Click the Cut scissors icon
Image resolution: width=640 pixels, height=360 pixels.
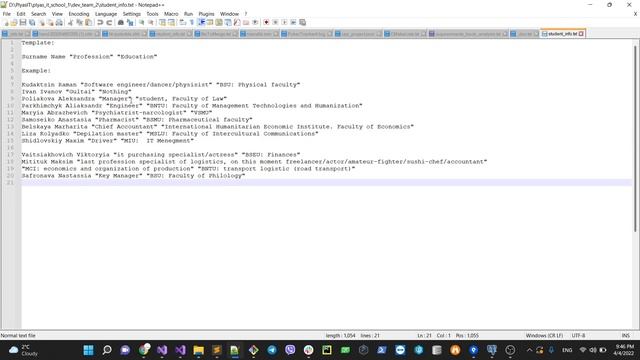pyautogui.click(x=70, y=22)
